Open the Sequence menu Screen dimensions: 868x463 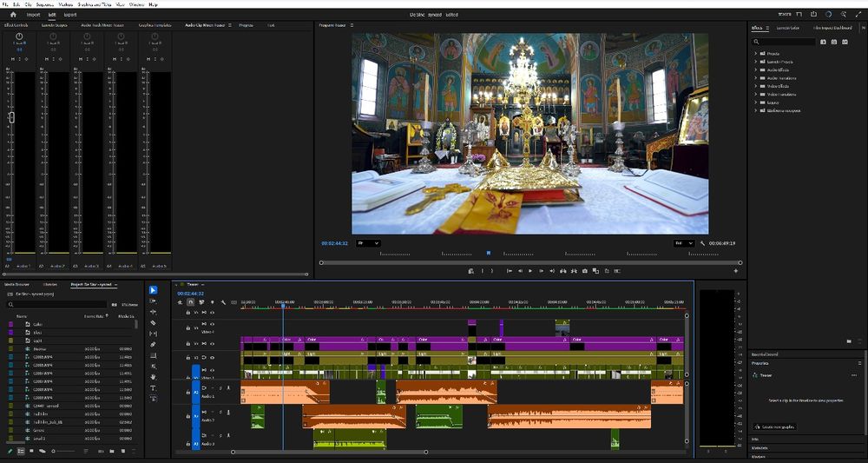pos(45,3)
